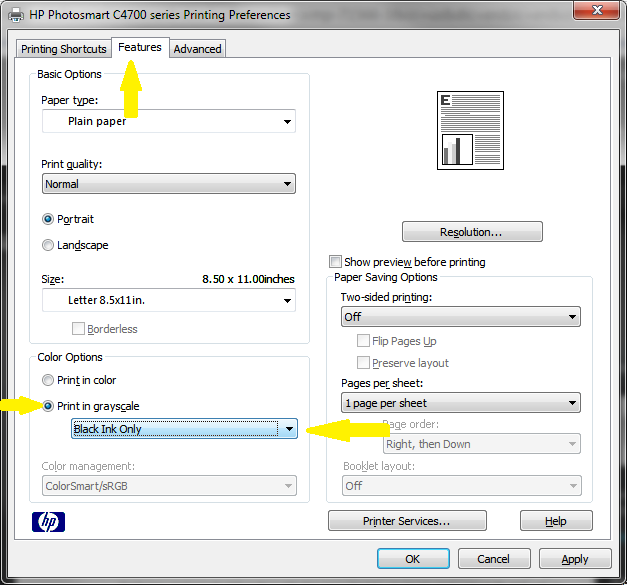Click the Apply button
The width and height of the screenshot is (627, 585).
click(x=575, y=559)
